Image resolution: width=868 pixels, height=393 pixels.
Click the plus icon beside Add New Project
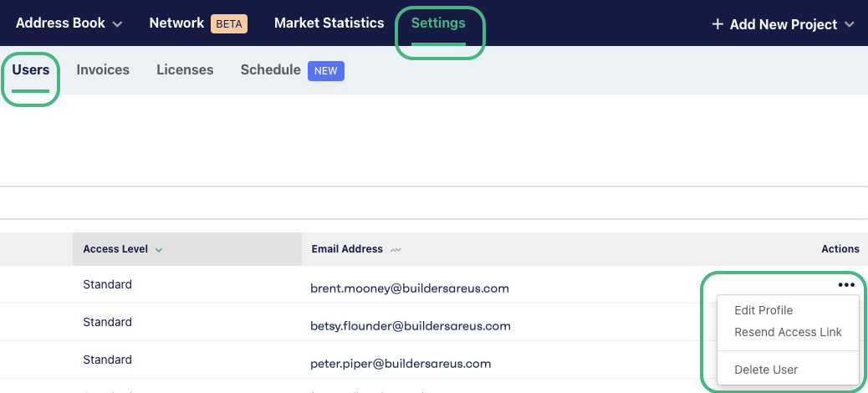717,24
